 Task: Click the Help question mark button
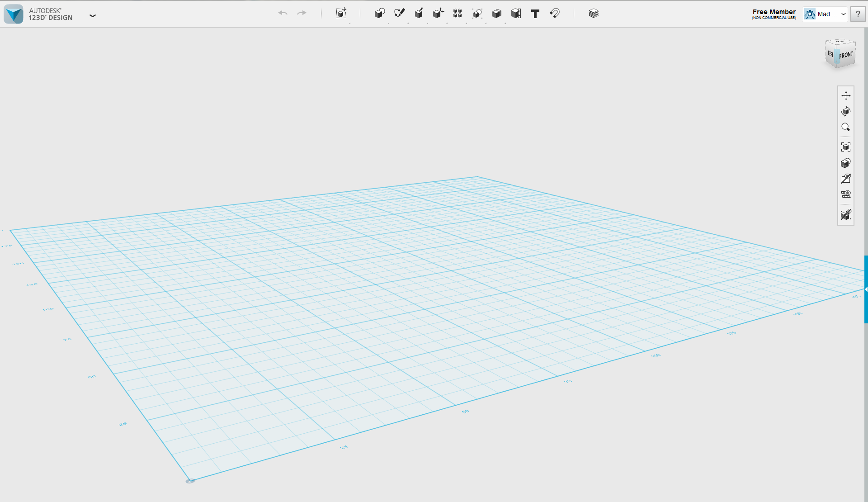[858, 14]
